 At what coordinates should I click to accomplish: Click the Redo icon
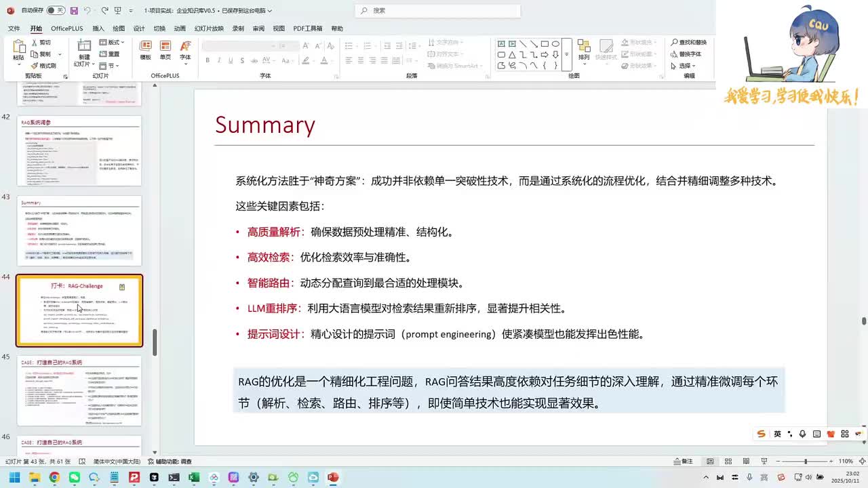coord(105,11)
